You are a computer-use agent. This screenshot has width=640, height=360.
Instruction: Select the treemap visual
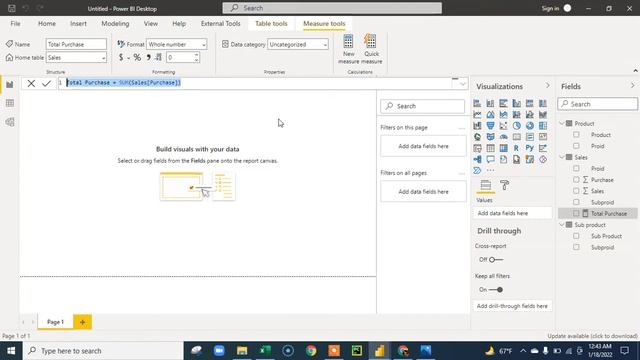[542, 126]
